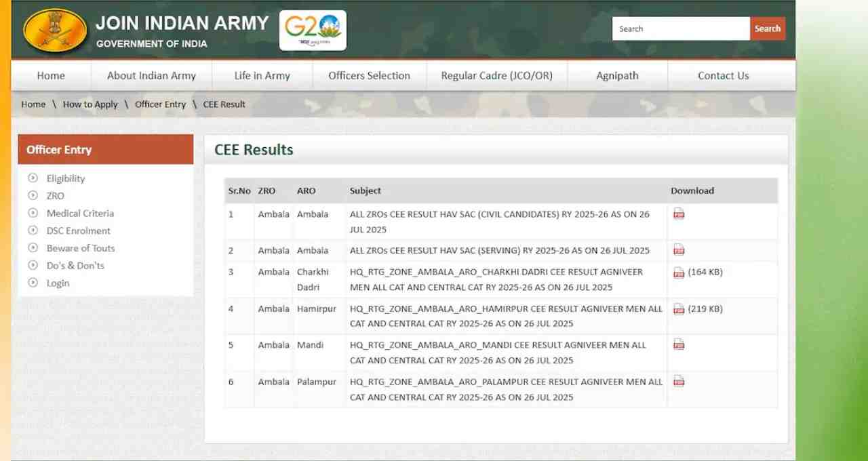Click the bullet icon beside Eligibility
The image size is (868, 461).
[x=33, y=178]
